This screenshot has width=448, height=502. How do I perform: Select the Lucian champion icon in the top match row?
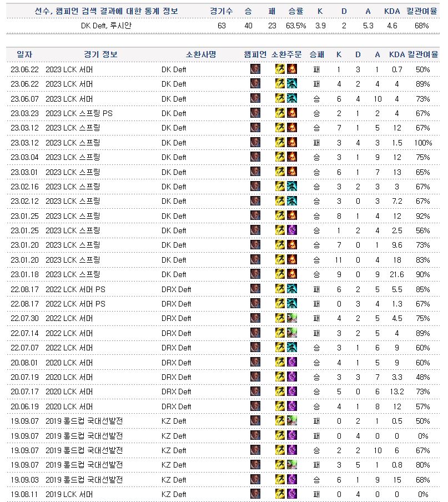click(x=254, y=69)
